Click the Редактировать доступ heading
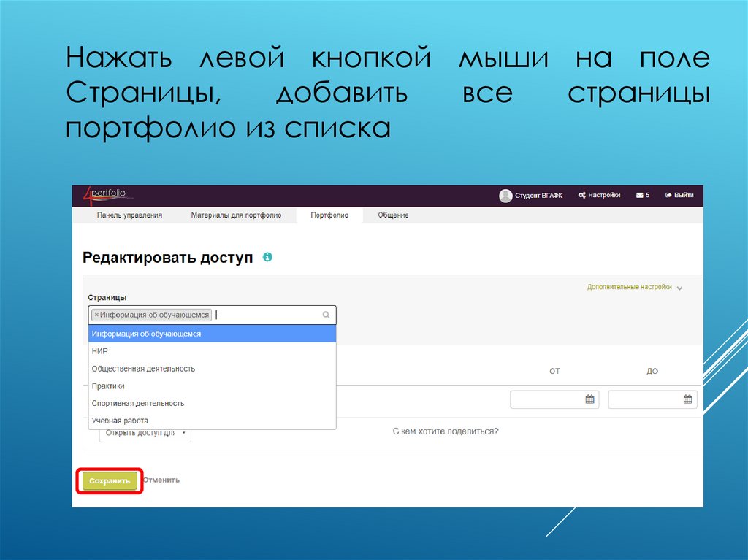Screen dimensions: 748x560 (x=167, y=258)
